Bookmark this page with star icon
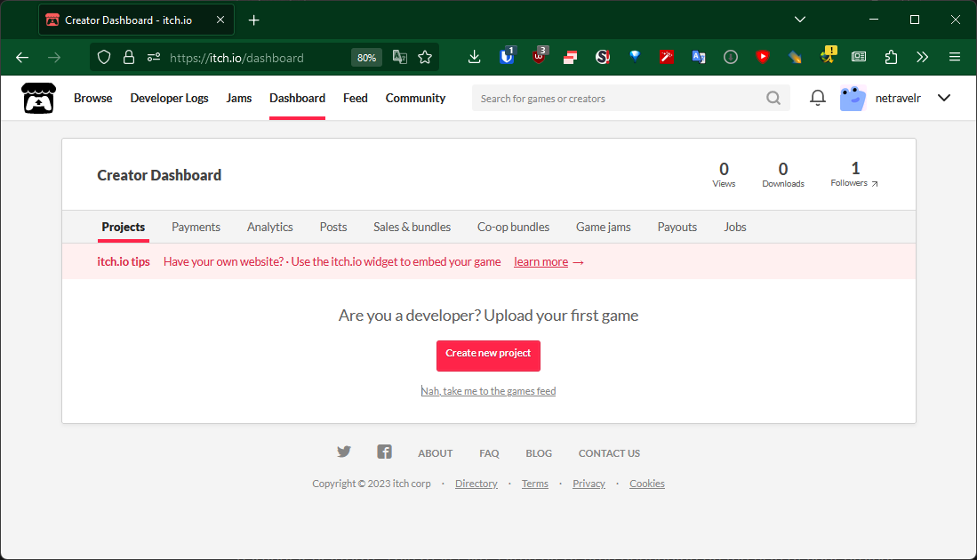Viewport: 977px width, 560px height. (425, 57)
